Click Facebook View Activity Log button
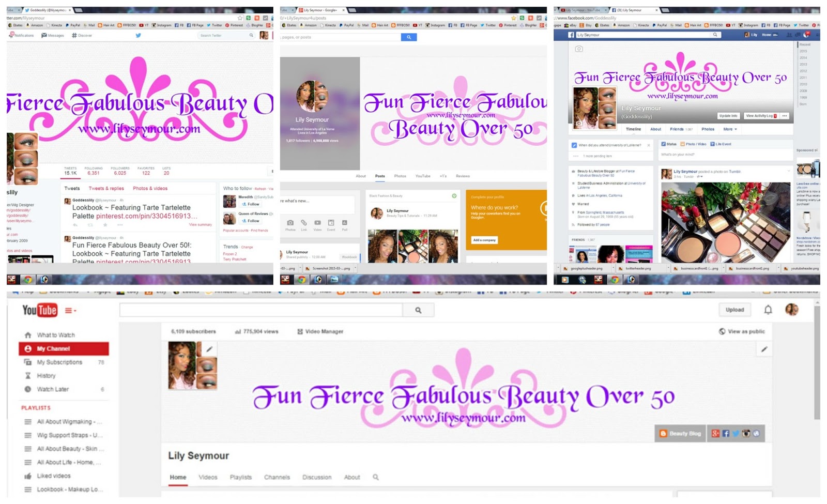 tap(760, 116)
